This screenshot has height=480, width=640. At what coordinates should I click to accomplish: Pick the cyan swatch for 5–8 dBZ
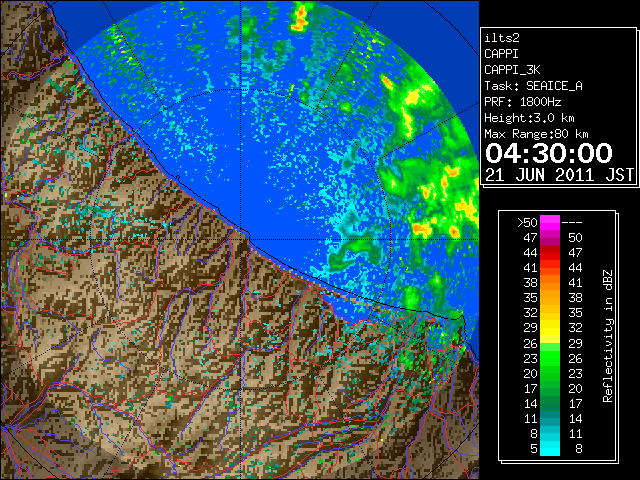pyautogui.click(x=550, y=448)
